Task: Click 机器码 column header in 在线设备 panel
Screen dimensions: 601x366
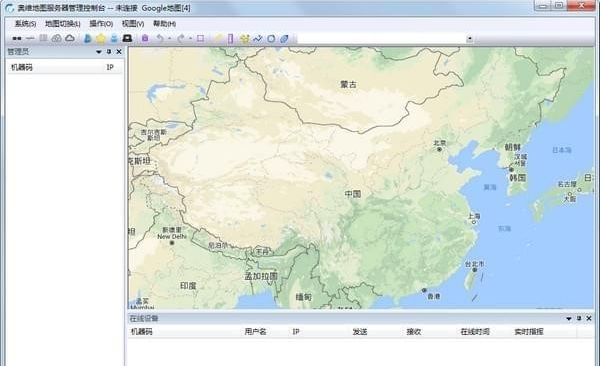Action: coord(142,332)
